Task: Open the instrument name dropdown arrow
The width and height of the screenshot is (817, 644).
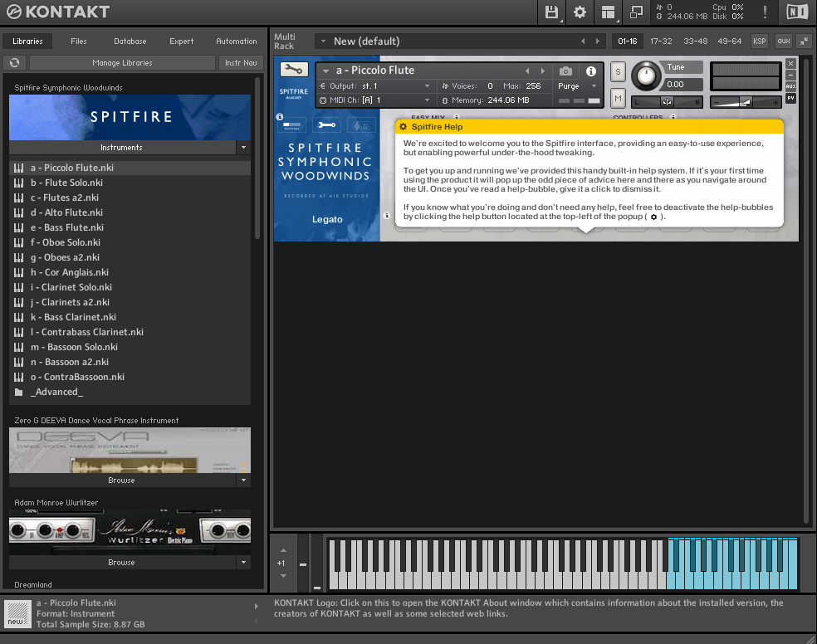Action: (325, 71)
